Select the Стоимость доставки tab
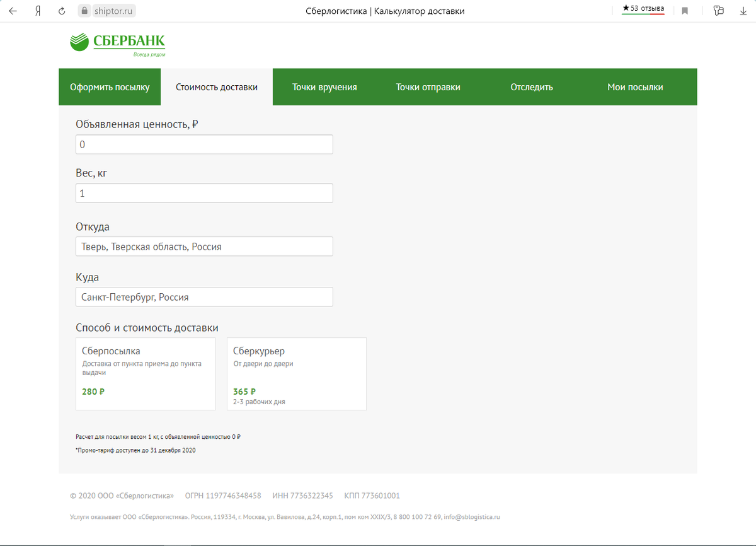 pyautogui.click(x=217, y=87)
